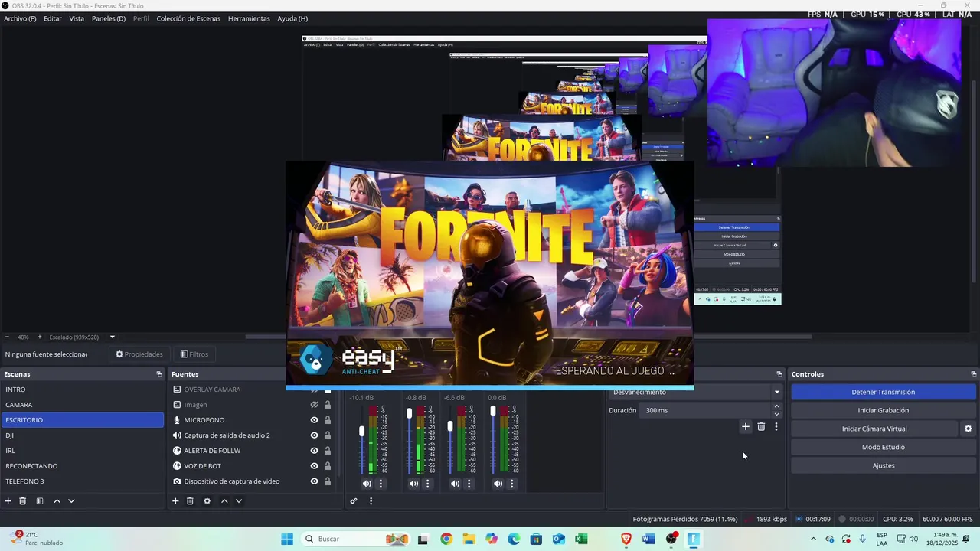Screen dimensions: 980x551
Task: Delete selected source with Fuentes trash icon
Action: pyautogui.click(x=190, y=501)
